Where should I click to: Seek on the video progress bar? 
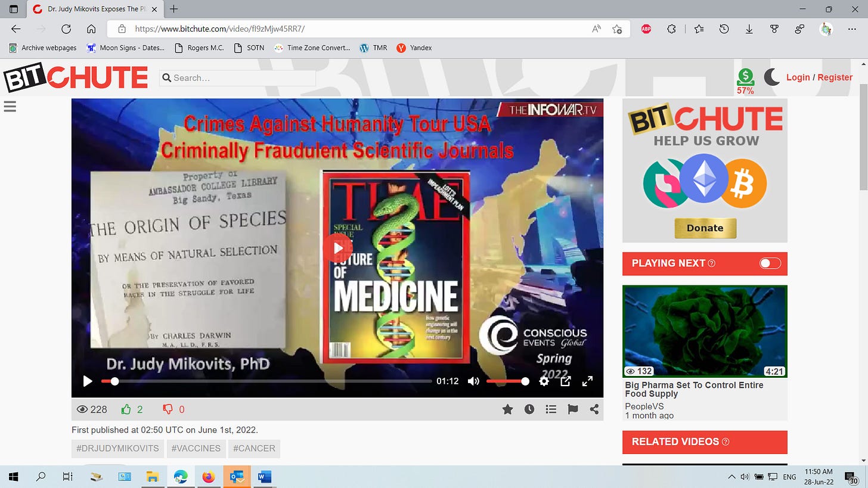[x=266, y=381]
